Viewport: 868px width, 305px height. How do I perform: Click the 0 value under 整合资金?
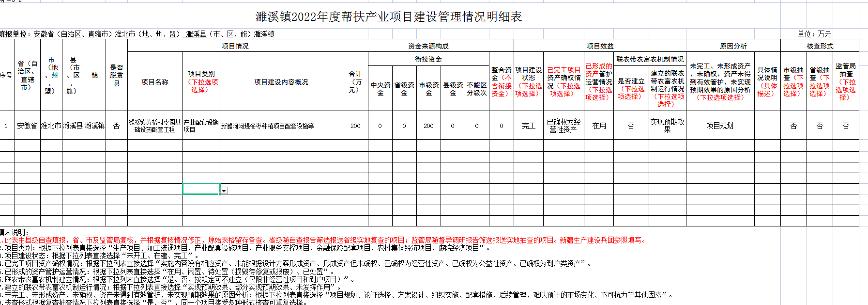pyautogui.click(x=502, y=126)
